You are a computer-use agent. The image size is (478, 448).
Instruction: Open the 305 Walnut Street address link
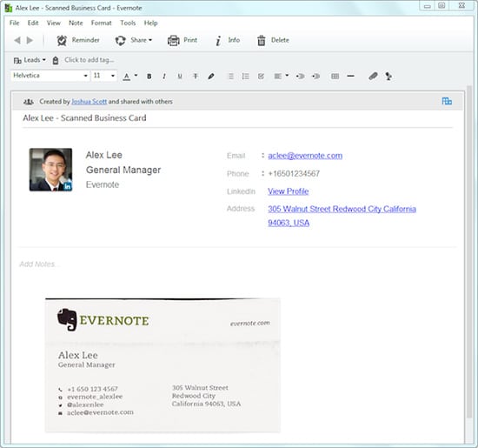pyautogui.click(x=342, y=209)
